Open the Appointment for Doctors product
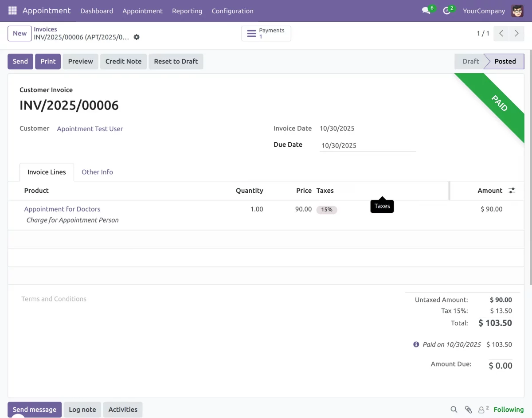This screenshot has width=532, height=418. [62, 209]
